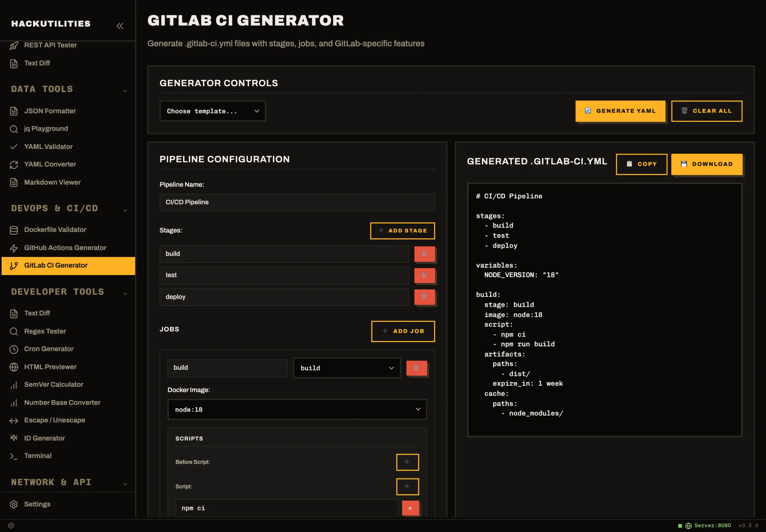Image resolution: width=766 pixels, height=532 pixels.
Task: Collapse the DATA TOOLS section
Action: pyautogui.click(x=125, y=91)
